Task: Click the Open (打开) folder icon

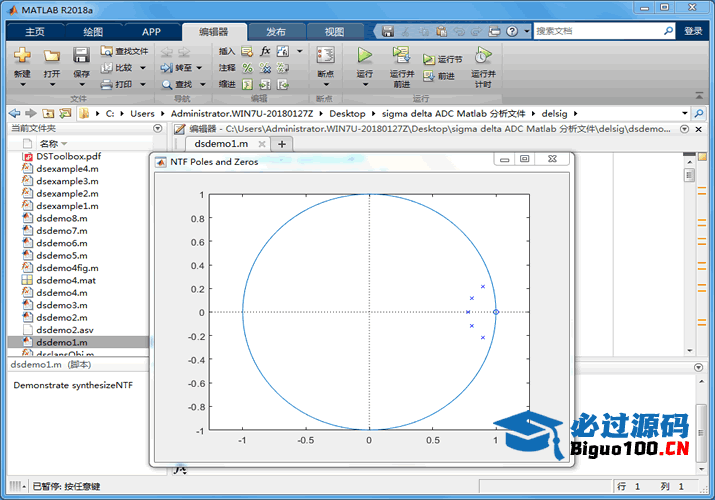Action: 52,56
